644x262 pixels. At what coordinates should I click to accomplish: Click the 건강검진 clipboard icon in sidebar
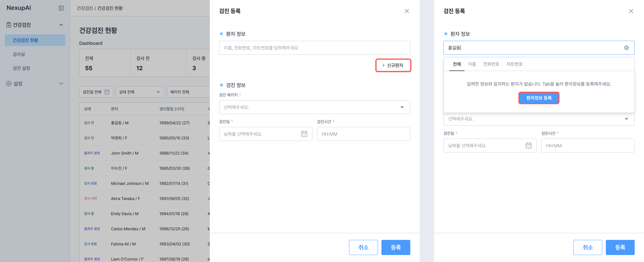(9, 25)
